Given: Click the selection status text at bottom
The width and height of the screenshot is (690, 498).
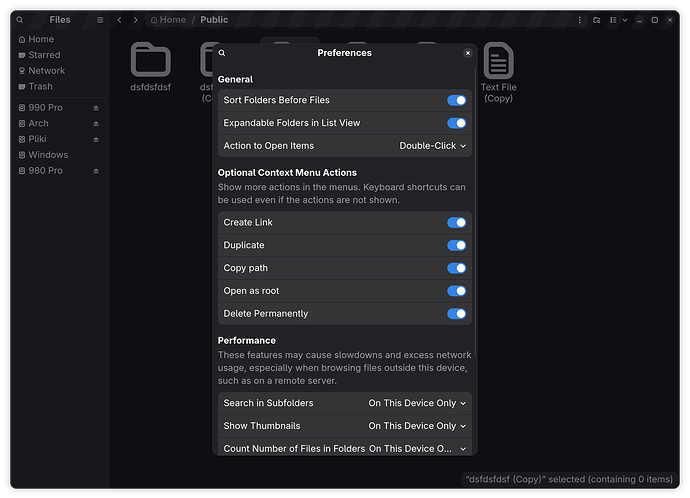Looking at the screenshot, I should (x=569, y=480).
